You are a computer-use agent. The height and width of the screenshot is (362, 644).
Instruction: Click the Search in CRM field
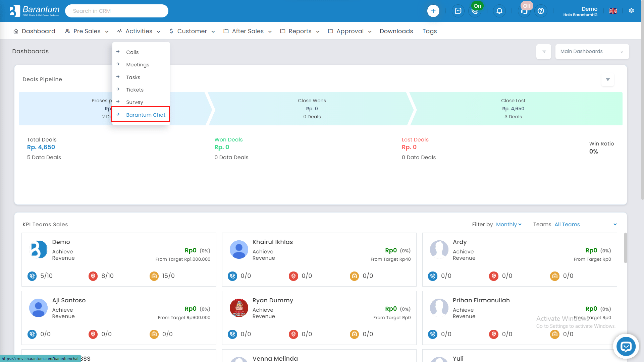pos(117,11)
